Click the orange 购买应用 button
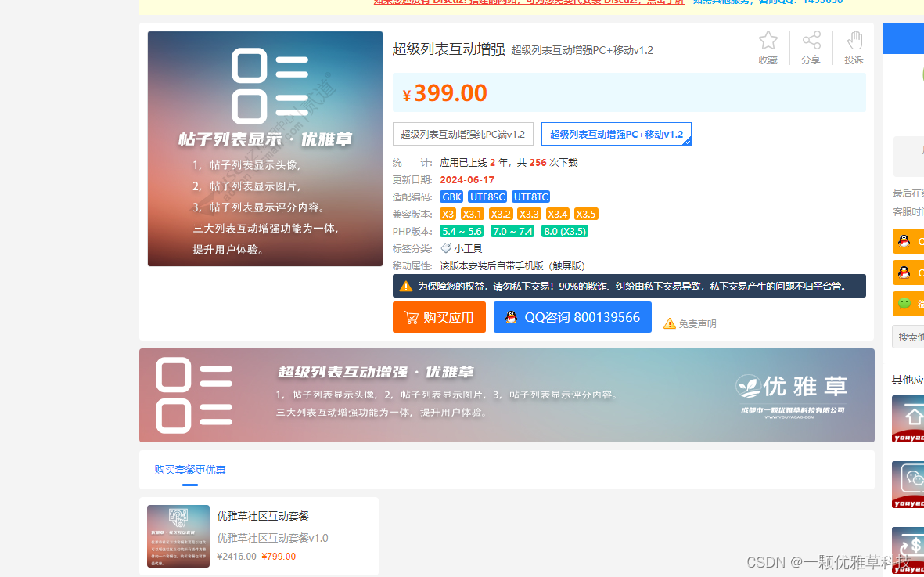 coord(439,317)
